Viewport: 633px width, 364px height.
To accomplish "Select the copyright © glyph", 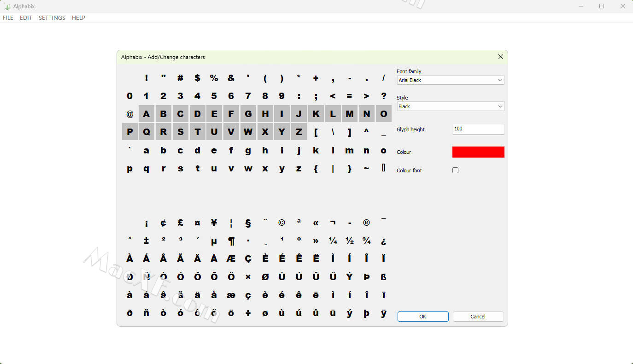I will (281, 223).
